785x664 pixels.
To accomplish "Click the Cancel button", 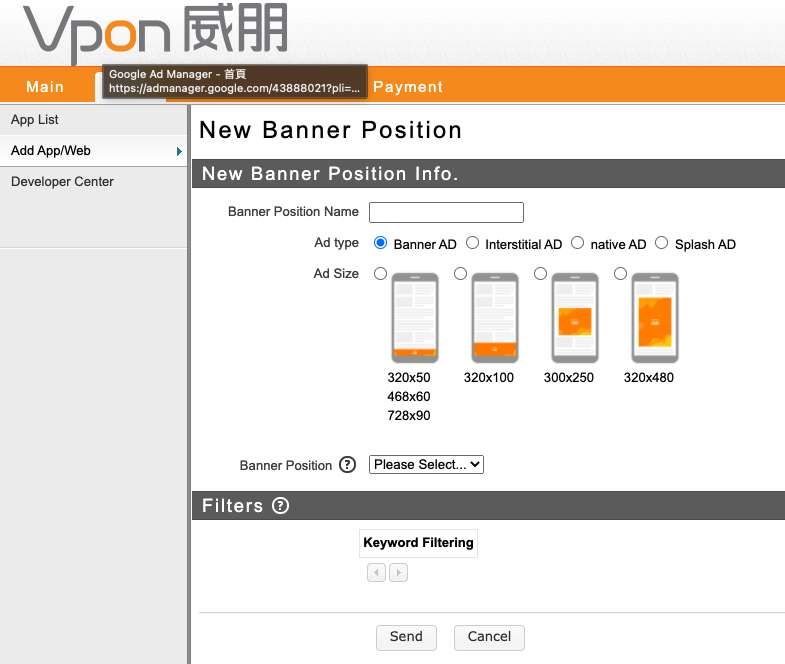I will tap(489, 637).
